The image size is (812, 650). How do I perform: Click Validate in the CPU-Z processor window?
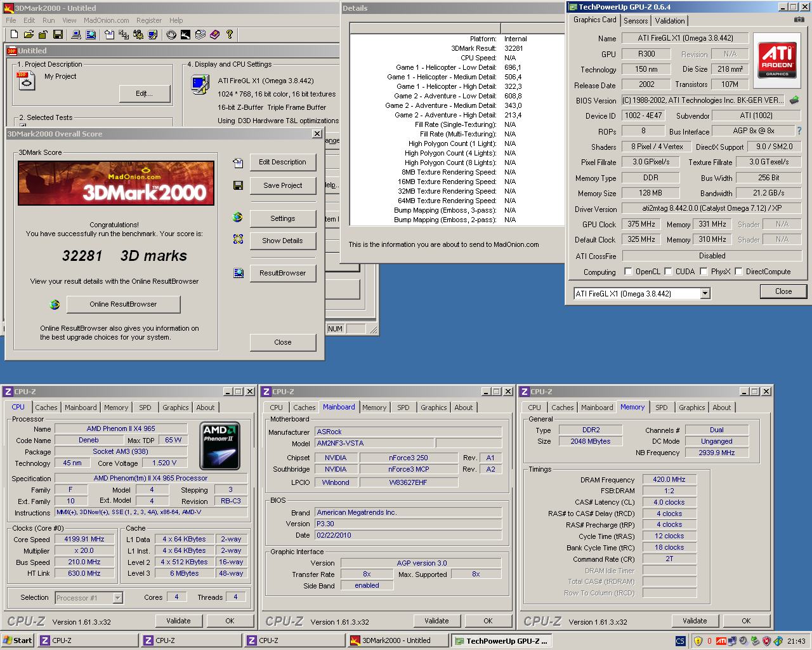click(x=178, y=621)
